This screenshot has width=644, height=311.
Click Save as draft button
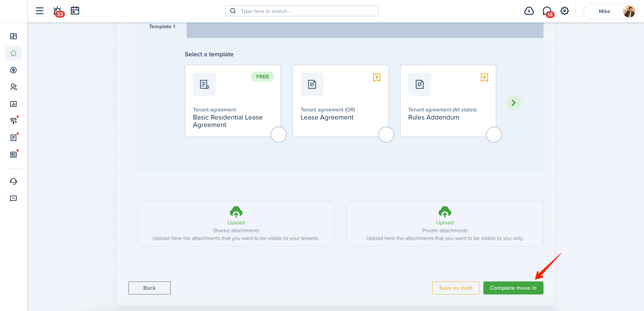point(456,288)
